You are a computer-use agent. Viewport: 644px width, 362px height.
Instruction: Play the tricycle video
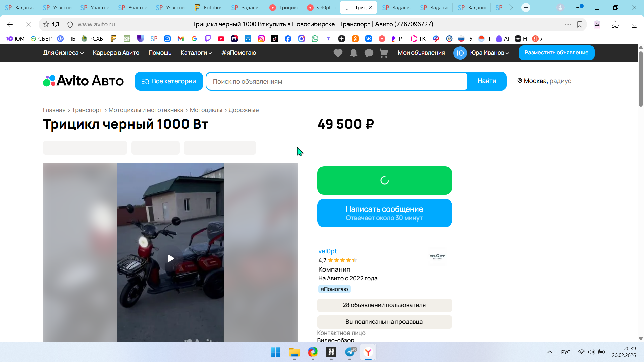171,258
